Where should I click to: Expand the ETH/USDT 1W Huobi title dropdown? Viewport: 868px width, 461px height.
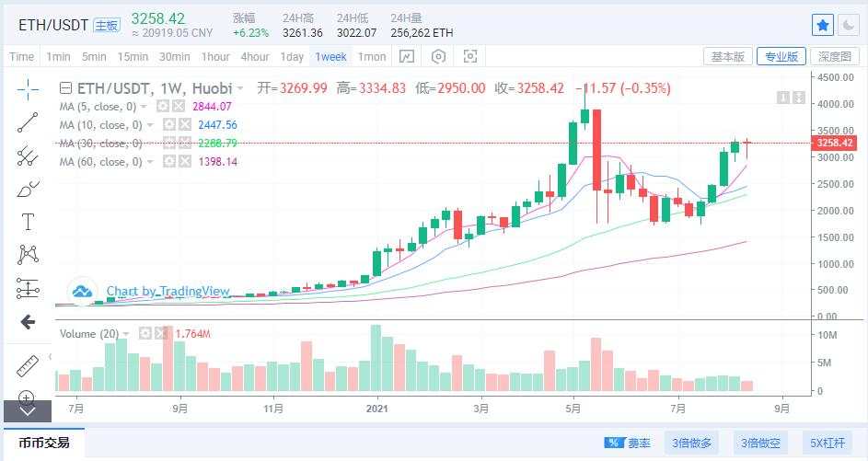tap(240, 88)
